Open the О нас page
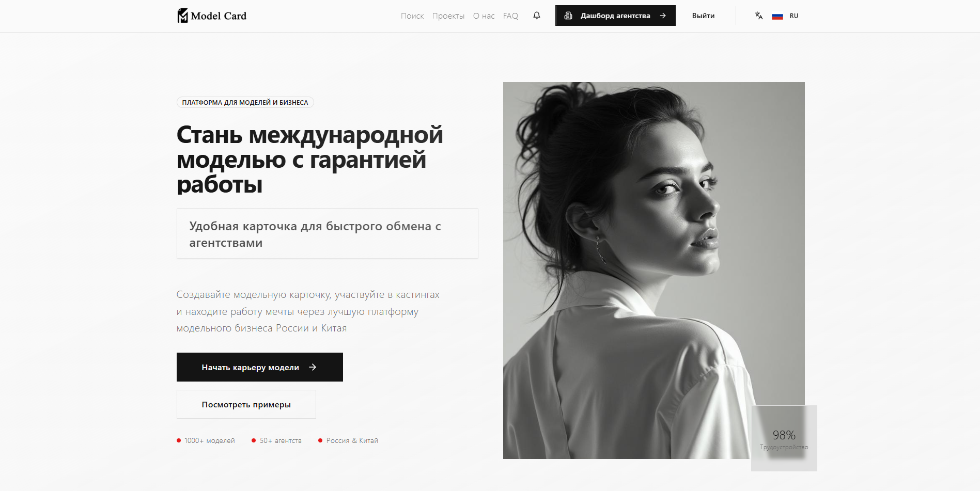 point(484,16)
